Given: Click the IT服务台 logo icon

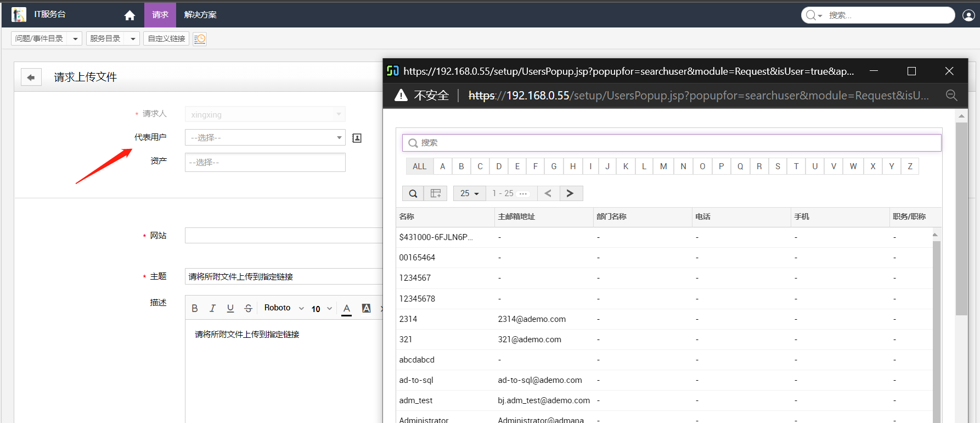Looking at the screenshot, I should [19, 15].
